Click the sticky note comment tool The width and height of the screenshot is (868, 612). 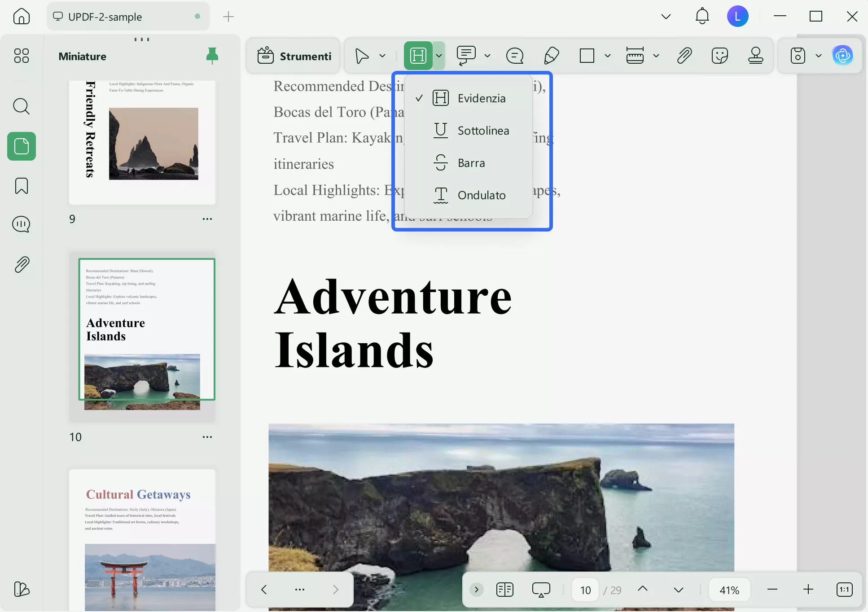(x=515, y=56)
